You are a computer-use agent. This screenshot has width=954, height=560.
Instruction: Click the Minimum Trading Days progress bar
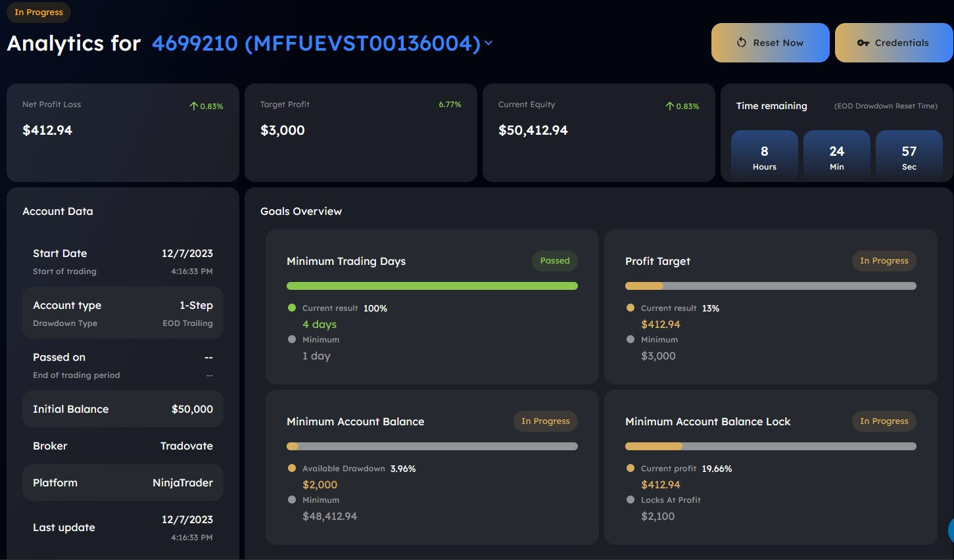[432, 286]
